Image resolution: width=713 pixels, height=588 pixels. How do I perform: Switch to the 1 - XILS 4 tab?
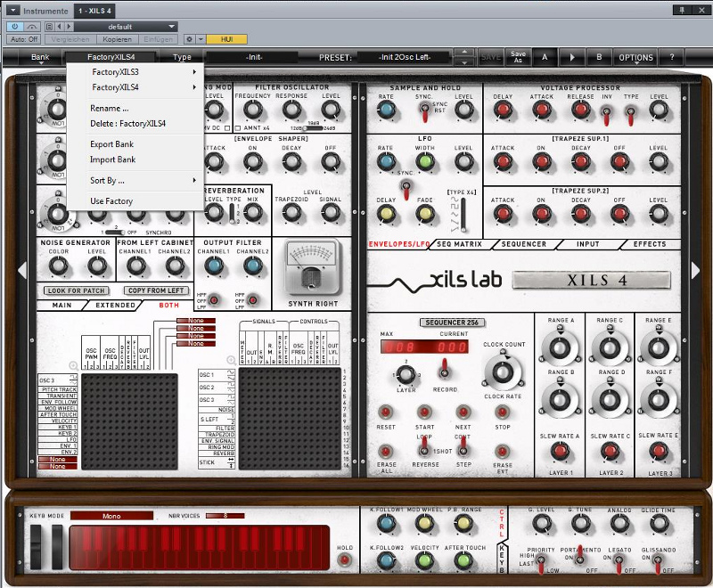pyautogui.click(x=94, y=11)
